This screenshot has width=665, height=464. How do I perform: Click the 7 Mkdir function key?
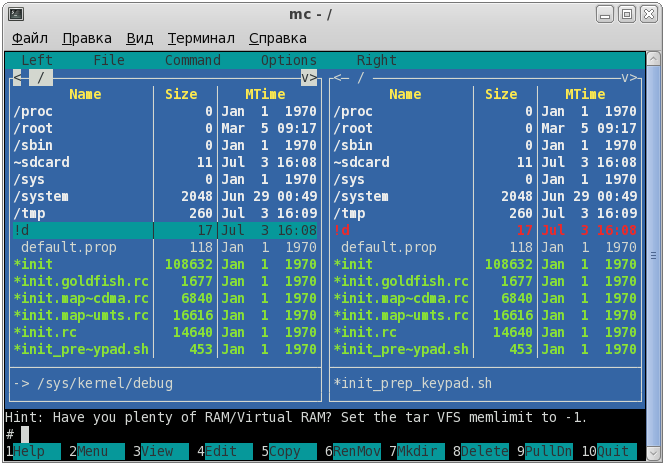tap(417, 451)
